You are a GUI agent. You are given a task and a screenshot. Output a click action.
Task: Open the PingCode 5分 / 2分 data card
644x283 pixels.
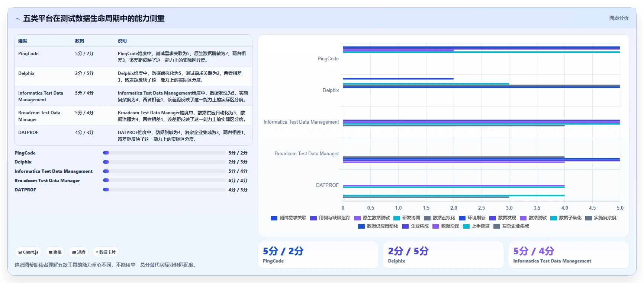pyautogui.click(x=318, y=255)
